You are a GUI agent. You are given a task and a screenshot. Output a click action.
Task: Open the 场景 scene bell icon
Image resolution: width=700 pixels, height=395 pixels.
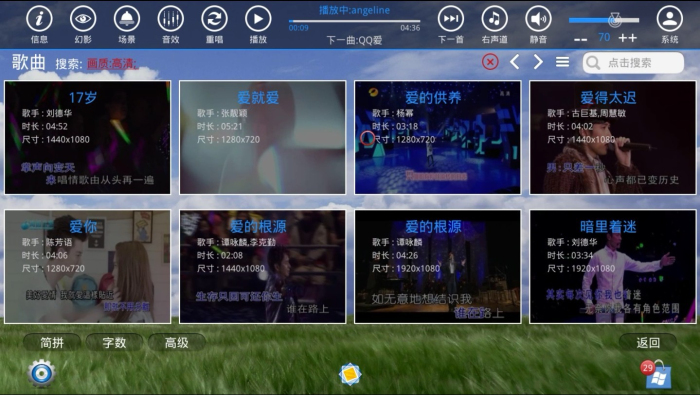click(x=127, y=19)
